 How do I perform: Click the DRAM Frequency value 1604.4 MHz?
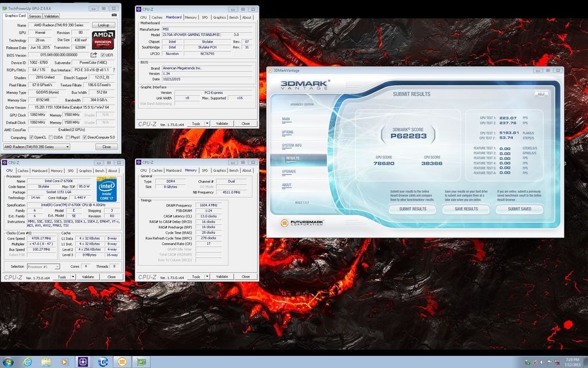tap(208, 205)
